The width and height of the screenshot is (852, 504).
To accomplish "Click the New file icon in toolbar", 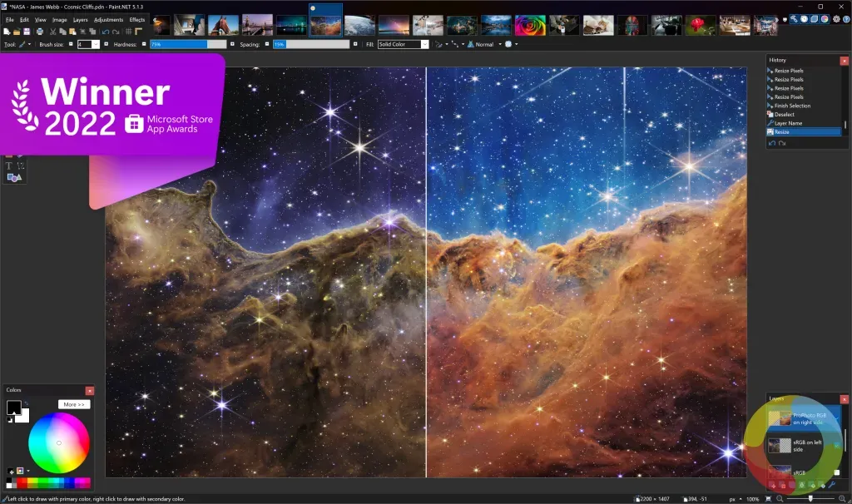I will 7,32.
